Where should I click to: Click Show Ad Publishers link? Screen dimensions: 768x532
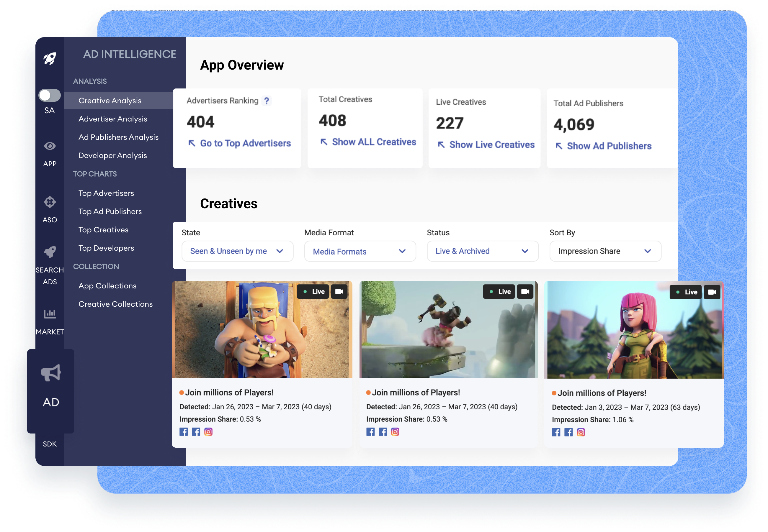pos(603,146)
